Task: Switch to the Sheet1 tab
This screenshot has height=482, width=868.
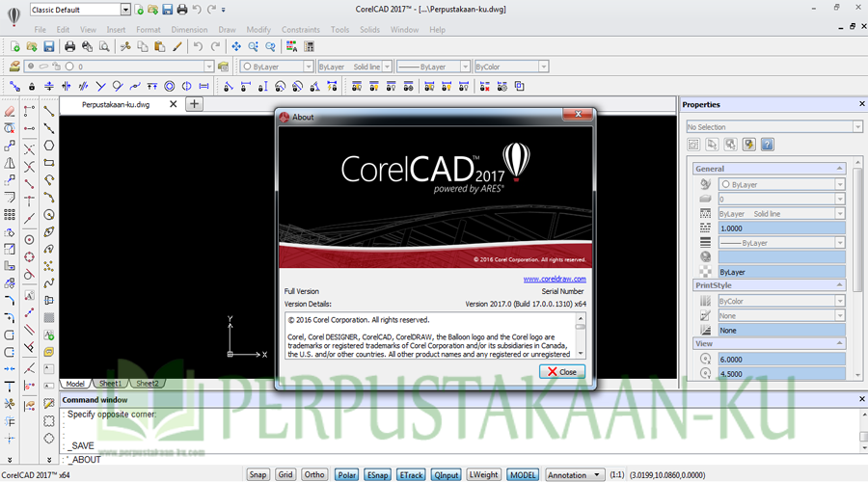Action: click(x=110, y=384)
